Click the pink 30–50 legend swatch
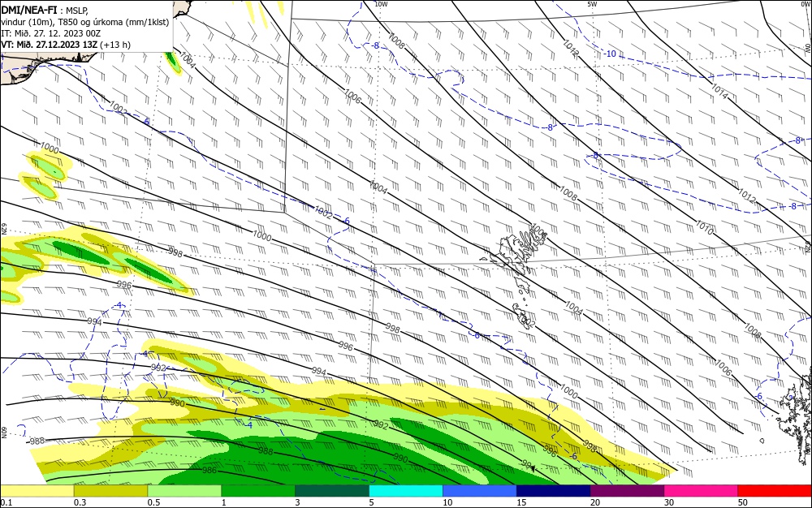This screenshot has height=508, width=812. click(702, 491)
